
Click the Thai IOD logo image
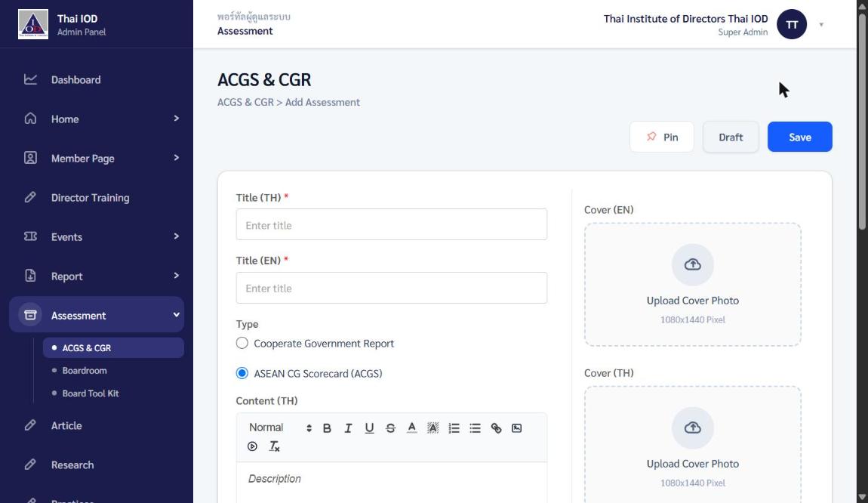click(x=33, y=24)
